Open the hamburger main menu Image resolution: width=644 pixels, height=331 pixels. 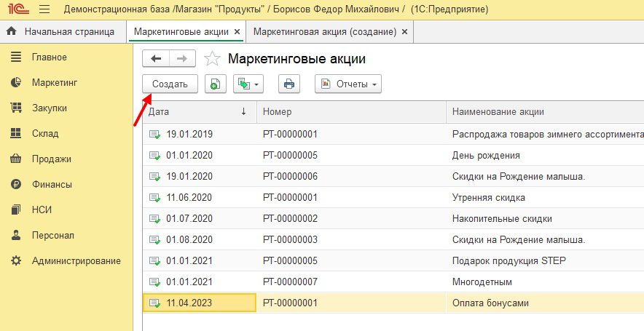[44, 9]
